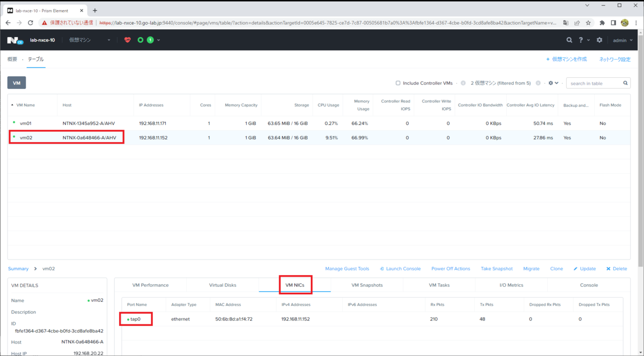Sort by CPU Usage column header
Viewport: 644px width, 356px height.
(x=328, y=105)
